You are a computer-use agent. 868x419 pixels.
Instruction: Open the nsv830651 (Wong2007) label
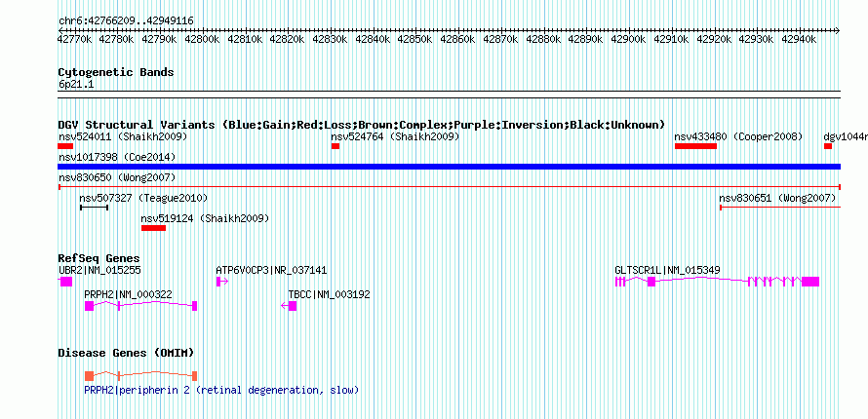pos(777,198)
